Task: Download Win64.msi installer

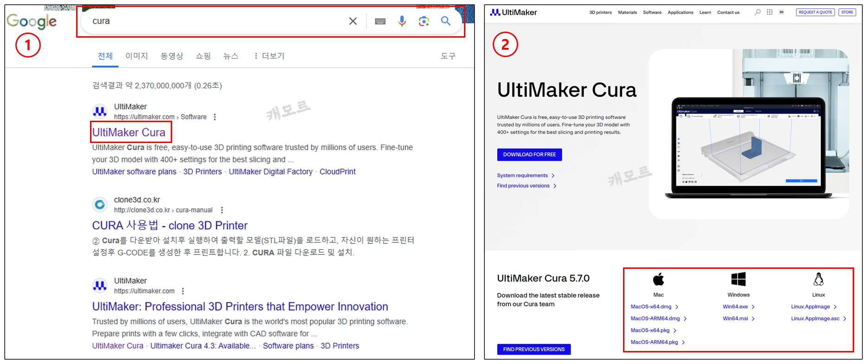Action: [x=739, y=318]
